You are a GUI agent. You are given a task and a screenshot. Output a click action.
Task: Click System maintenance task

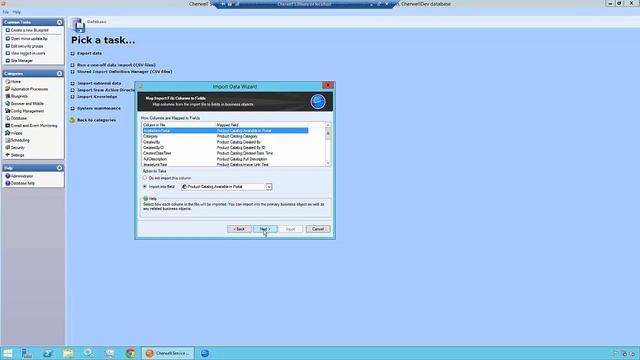(x=99, y=109)
